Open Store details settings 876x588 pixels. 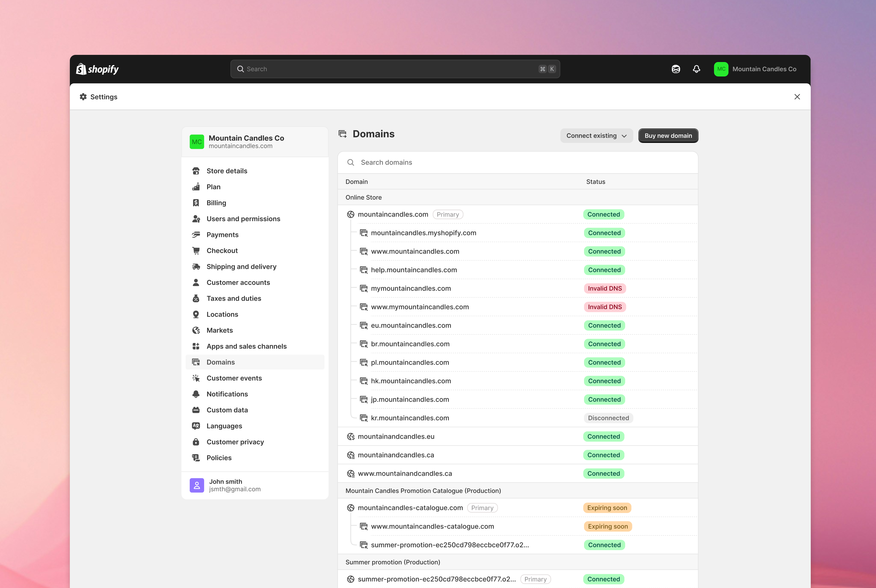pos(255,171)
